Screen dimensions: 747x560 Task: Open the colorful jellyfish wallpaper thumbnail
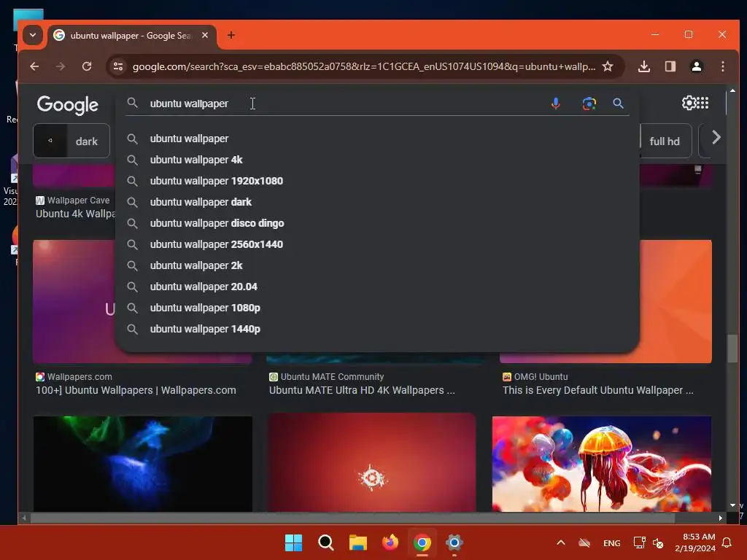pos(602,464)
